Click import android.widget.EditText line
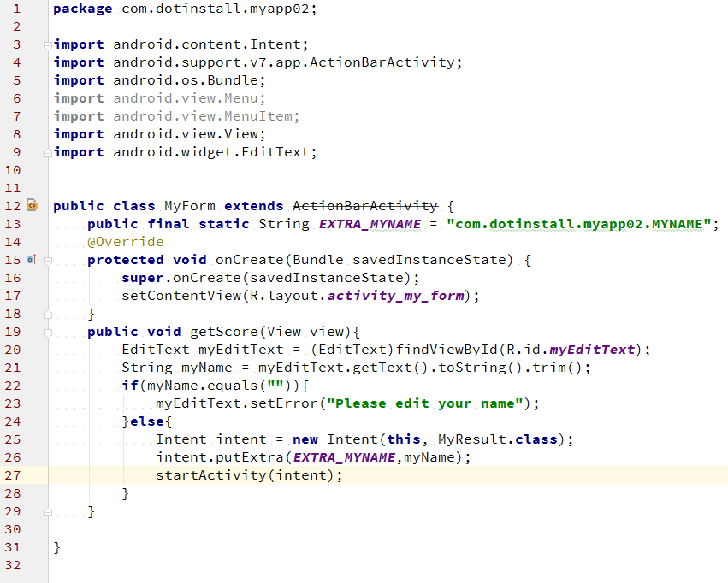The image size is (728, 583). coord(185,153)
